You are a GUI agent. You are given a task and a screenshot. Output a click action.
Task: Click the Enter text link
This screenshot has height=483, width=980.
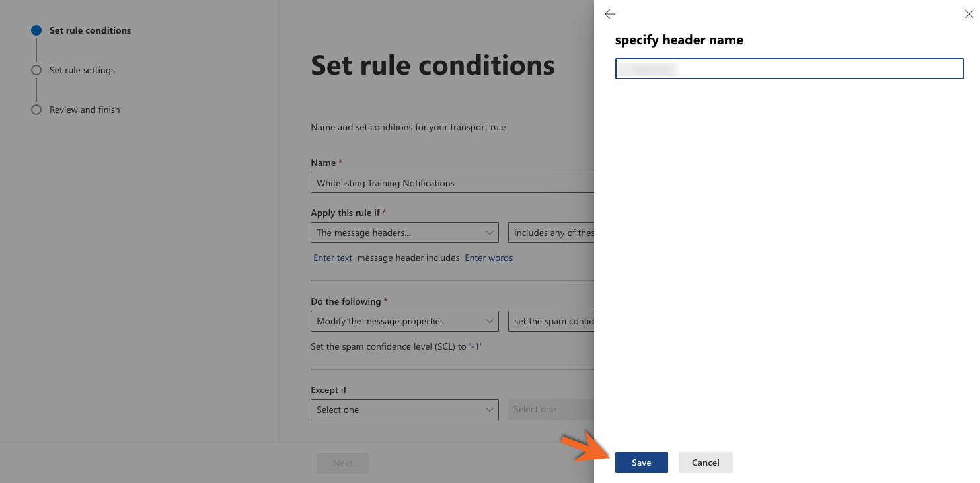point(332,258)
